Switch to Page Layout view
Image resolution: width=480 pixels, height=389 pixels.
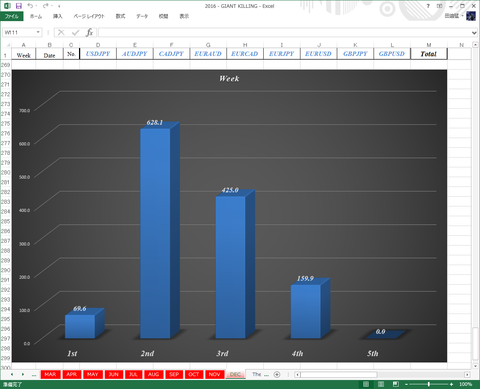pyautogui.click(x=381, y=384)
